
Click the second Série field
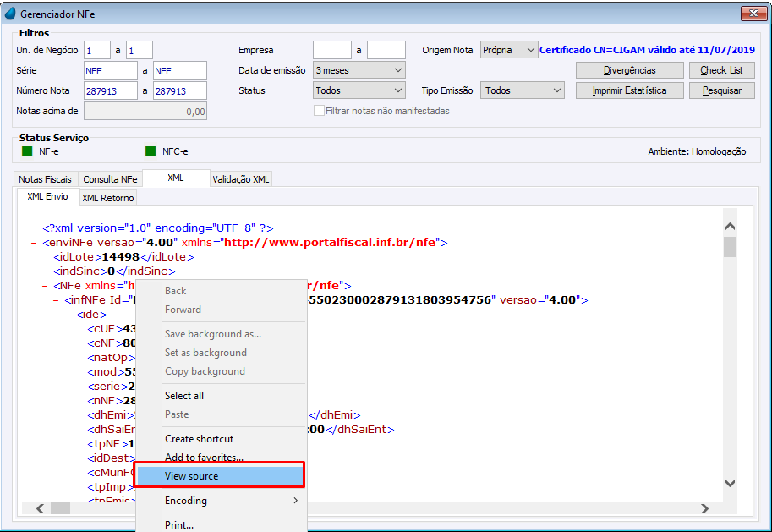(x=180, y=70)
